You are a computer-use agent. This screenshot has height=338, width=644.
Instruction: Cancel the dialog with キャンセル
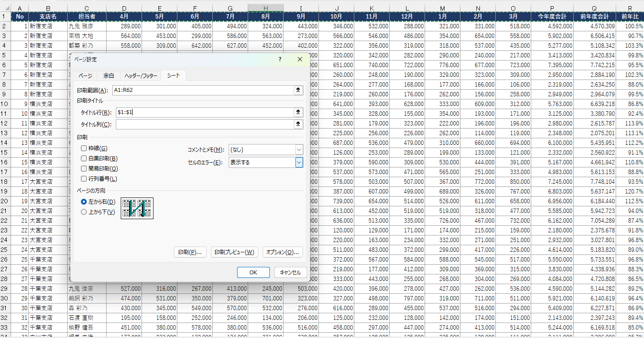(x=290, y=273)
